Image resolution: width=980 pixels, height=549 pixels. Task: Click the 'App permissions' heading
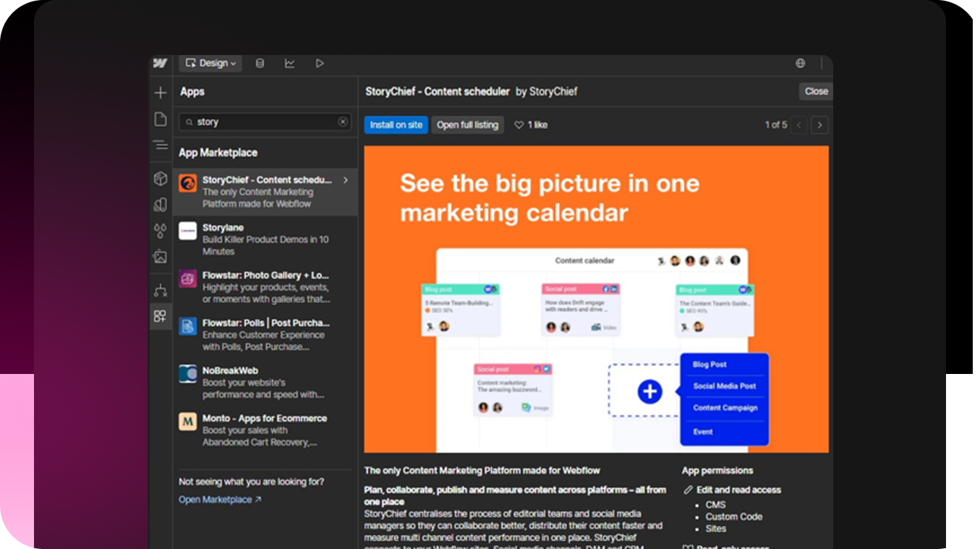click(x=717, y=471)
